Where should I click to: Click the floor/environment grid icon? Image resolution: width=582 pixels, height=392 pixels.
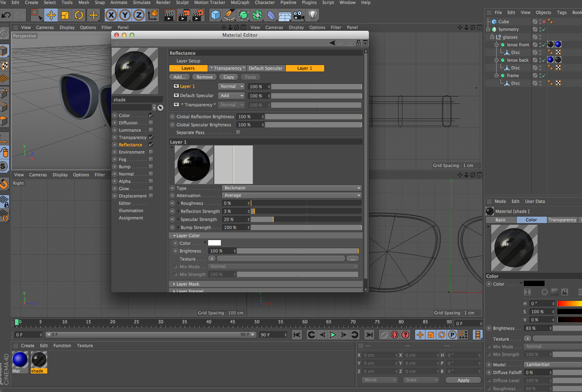(x=285, y=16)
